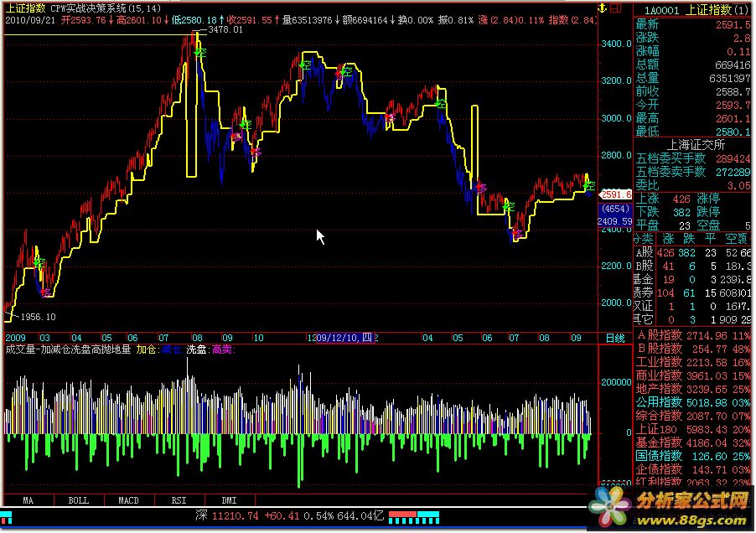Click the green 空 signal marker at 3478.01 peak
This screenshot has width=756, height=533.
tap(200, 52)
